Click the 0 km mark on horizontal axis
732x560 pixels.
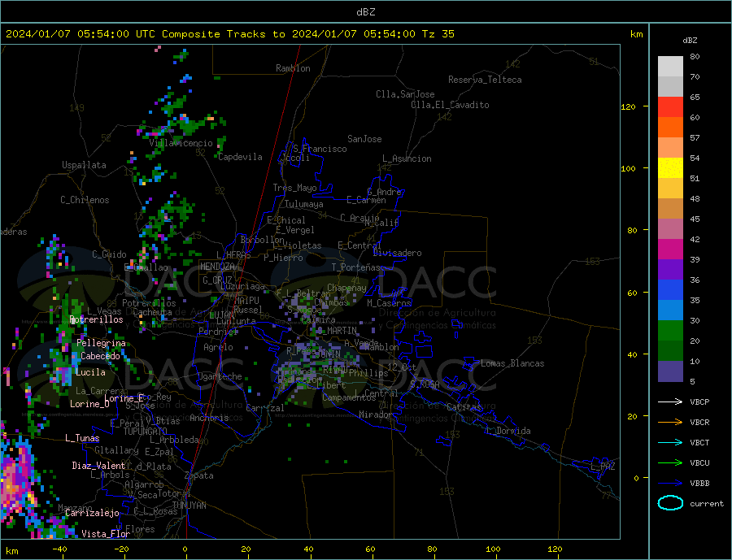point(185,549)
